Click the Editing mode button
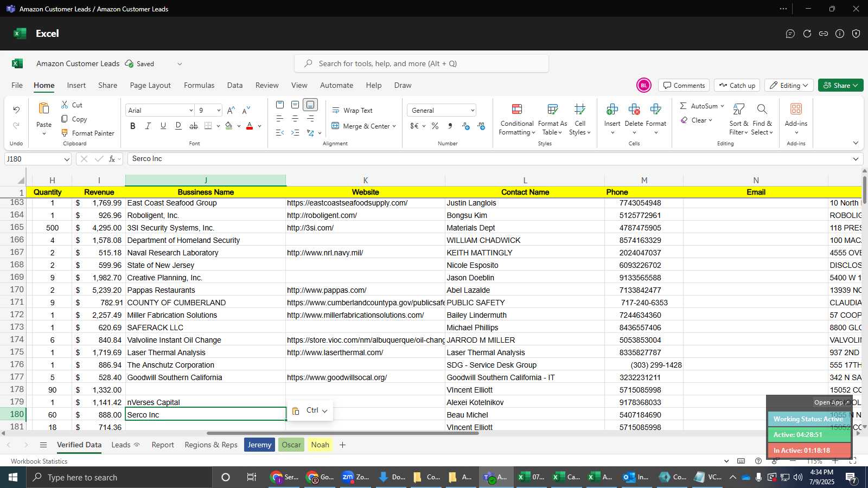The height and width of the screenshot is (488, 868). 789,85
